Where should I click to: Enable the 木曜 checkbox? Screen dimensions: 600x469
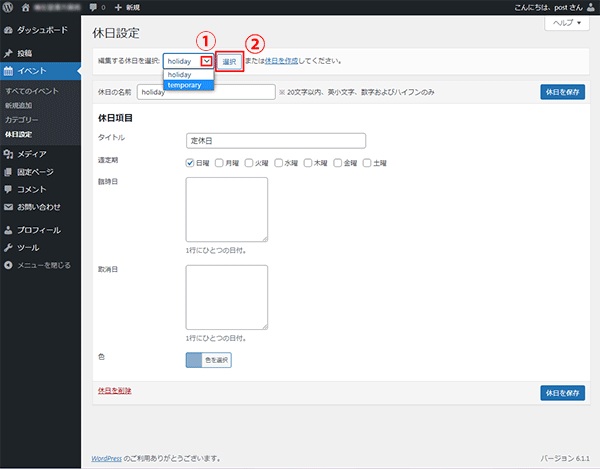pos(308,163)
